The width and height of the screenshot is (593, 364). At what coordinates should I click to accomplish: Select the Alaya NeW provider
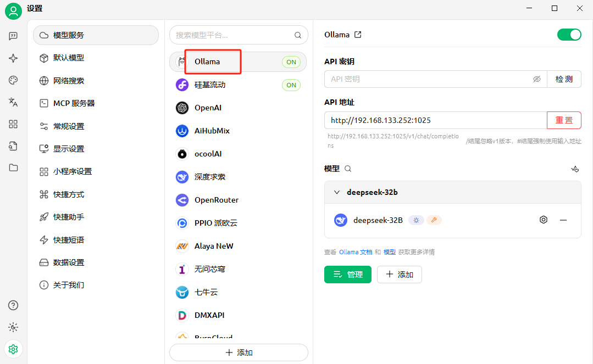[x=237, y=246]
